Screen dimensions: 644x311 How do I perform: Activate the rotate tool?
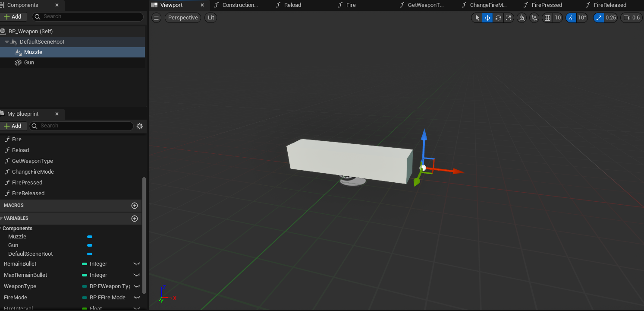click(498, 18)
